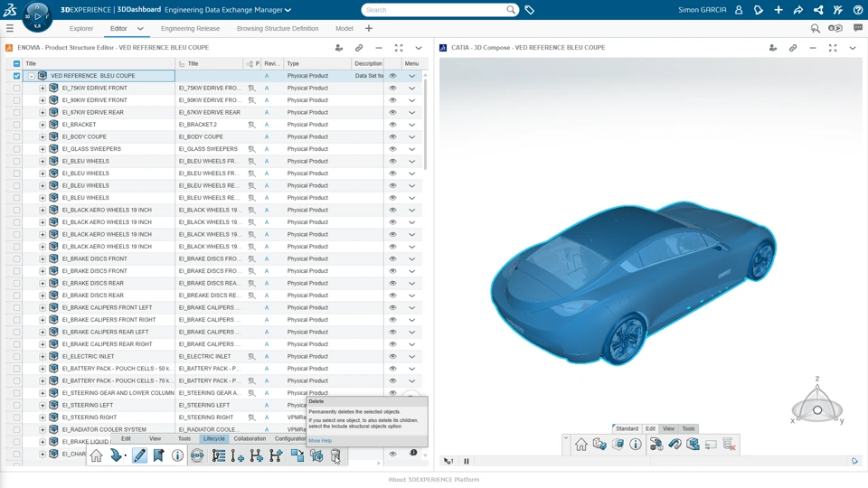
Task: Click the plus add icon in the top bar
Action: pyautogui.click(x=778, y=10)
